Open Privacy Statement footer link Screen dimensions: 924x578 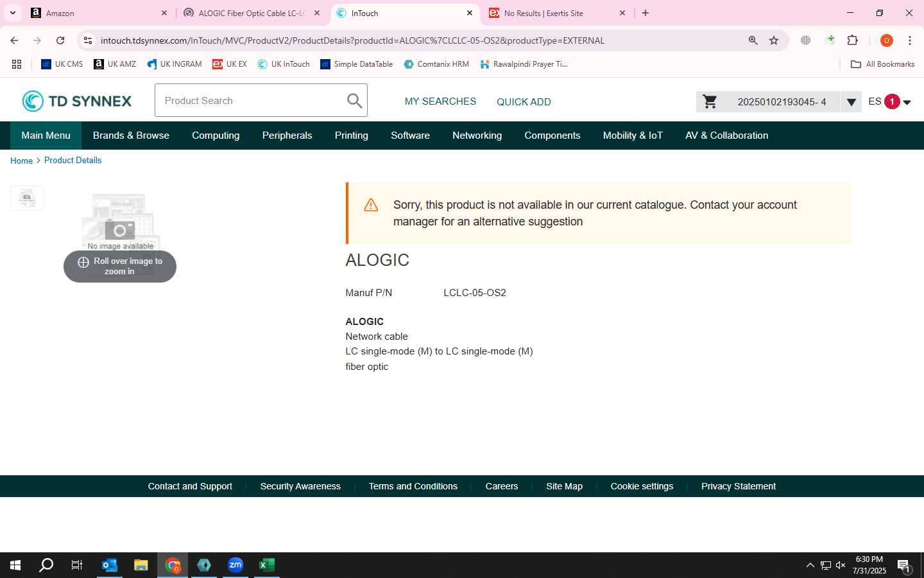pos(738,486)
